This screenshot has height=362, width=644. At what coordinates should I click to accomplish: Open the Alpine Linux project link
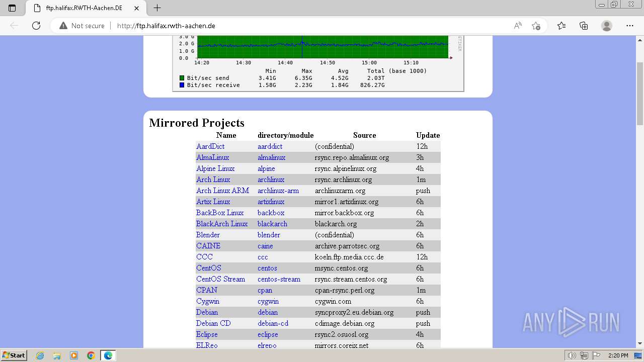(215, 168)
